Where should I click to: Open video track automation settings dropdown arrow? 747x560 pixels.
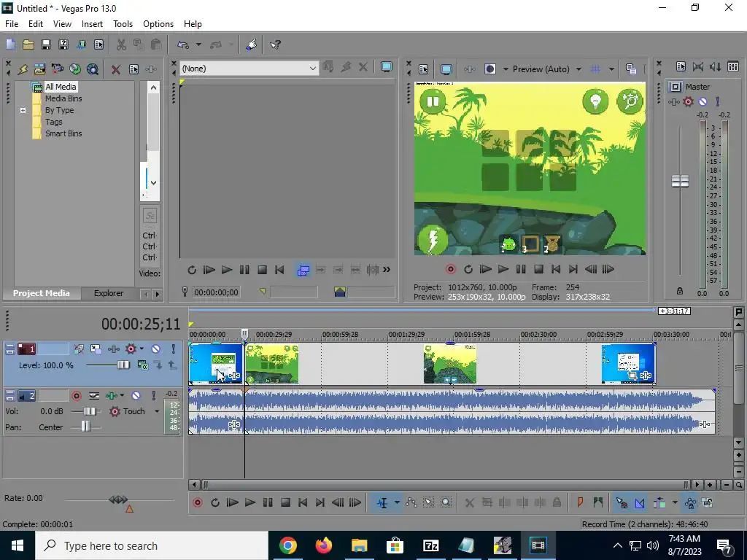pyautogui.click(x=142, y=349)
